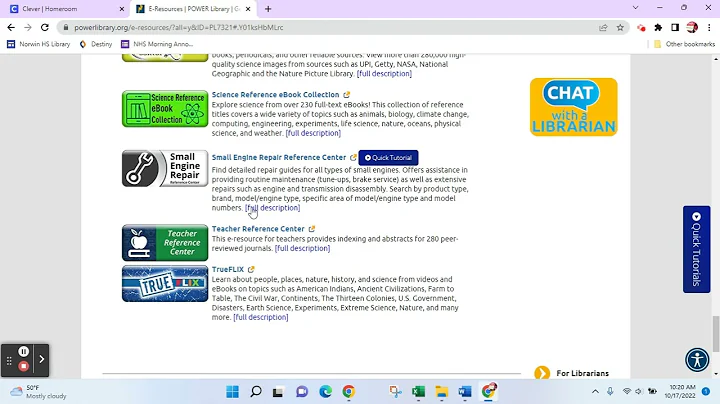Open the Quick Tutorials side tab
The image size is (720, 404).
pyautogui.click(x=696, y=249)
